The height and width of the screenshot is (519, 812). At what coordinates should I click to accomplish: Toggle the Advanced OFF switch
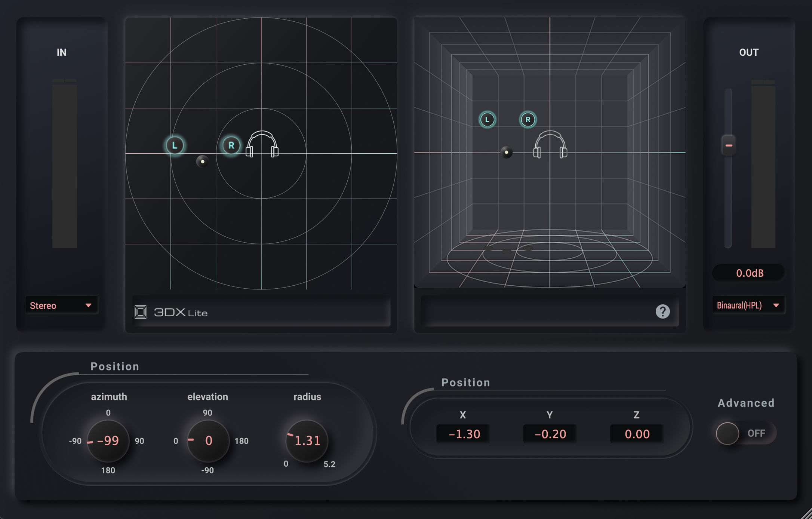coord(745,433)
